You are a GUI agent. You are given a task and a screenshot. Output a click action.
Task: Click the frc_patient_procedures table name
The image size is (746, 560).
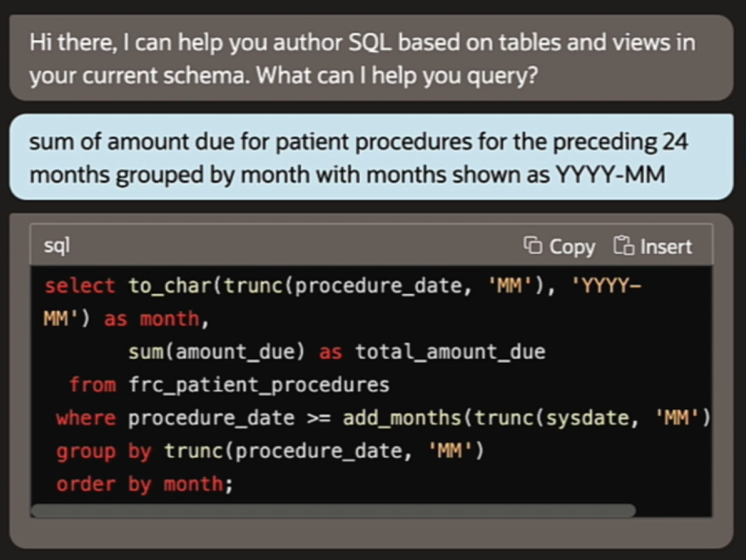click(259, 385)
